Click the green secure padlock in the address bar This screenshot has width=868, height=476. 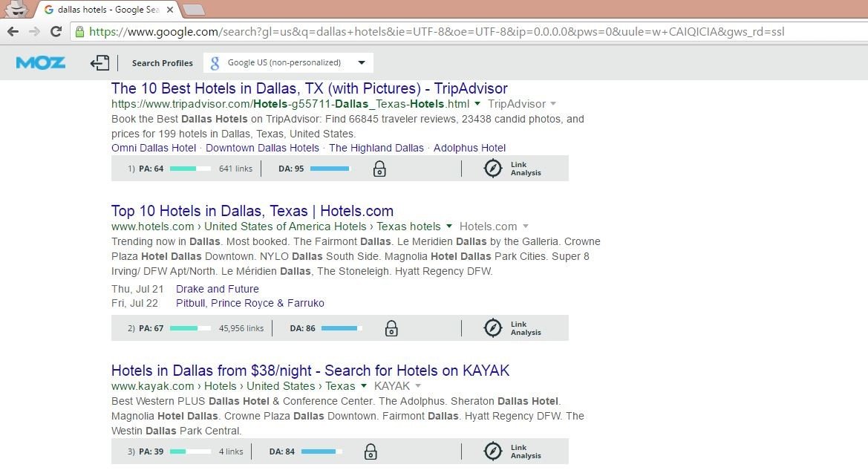79,31
